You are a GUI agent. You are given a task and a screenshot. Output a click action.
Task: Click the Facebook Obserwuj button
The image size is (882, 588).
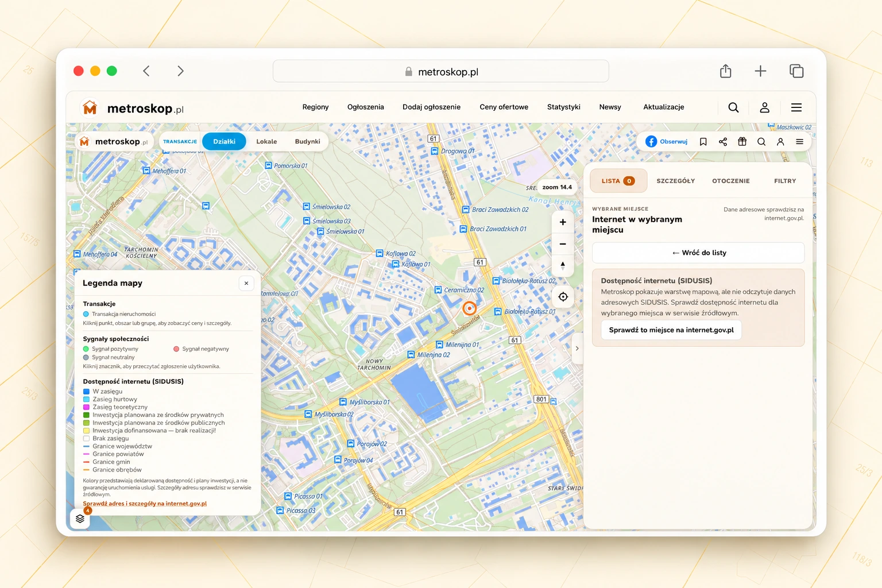(667, 142)
